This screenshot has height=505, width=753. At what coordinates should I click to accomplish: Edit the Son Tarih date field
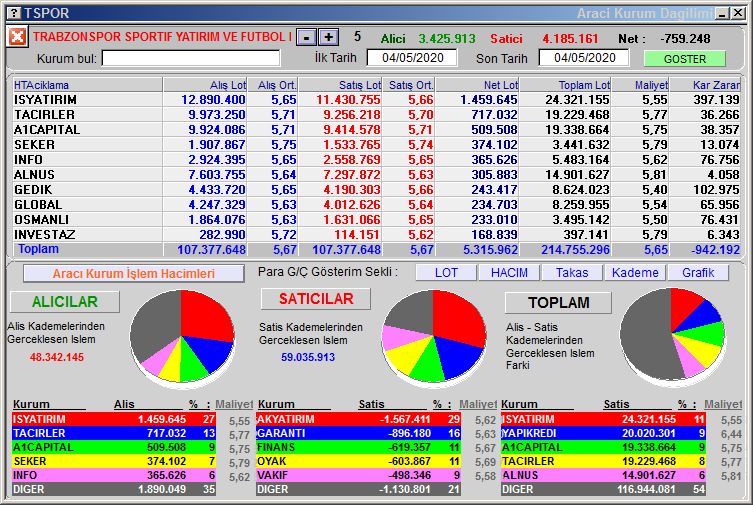click(584, 58)
